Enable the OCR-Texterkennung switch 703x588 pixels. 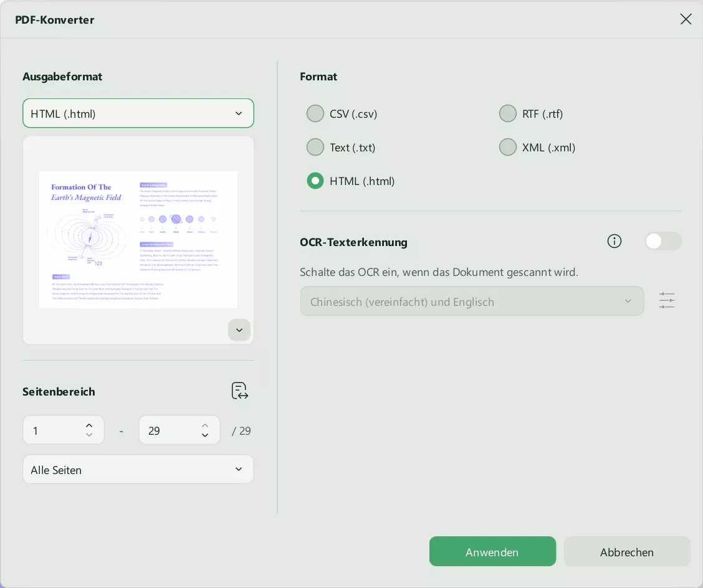(663, 241)
